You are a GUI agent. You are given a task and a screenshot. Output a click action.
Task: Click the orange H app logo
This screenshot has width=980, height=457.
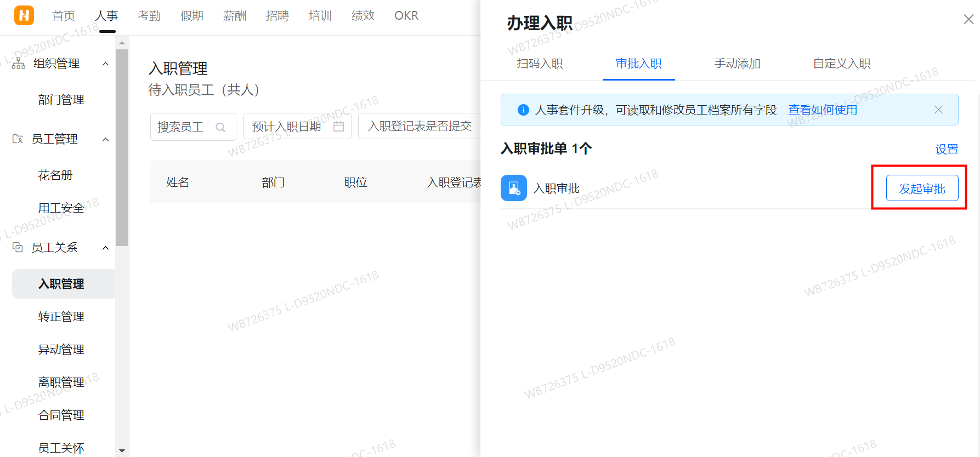24,15
